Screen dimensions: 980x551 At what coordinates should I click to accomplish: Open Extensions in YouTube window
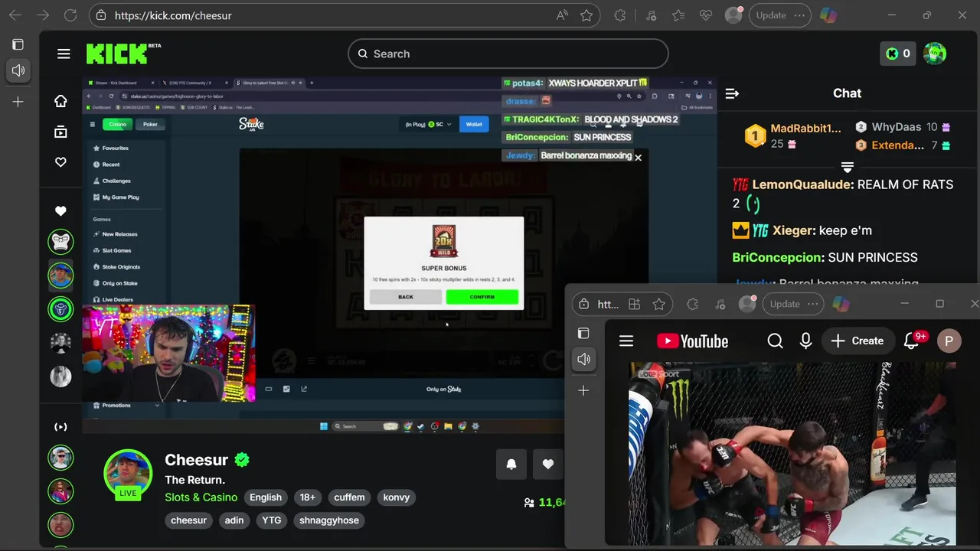(x=692, y=305)
